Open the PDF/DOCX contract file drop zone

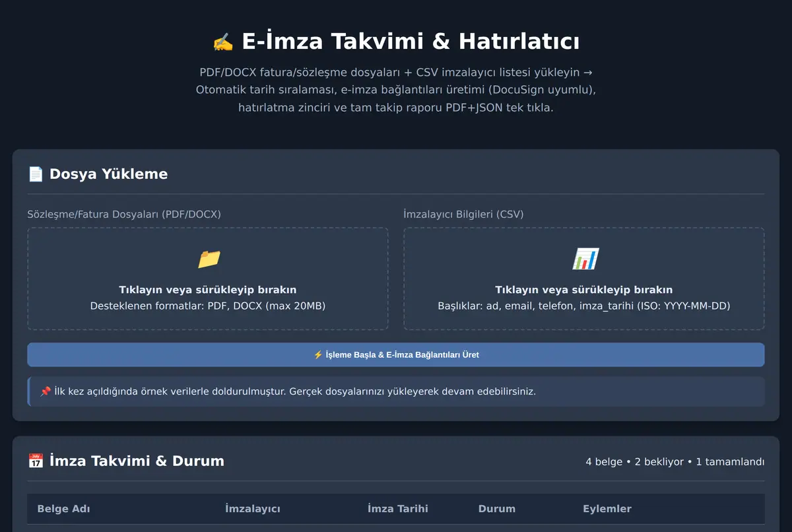(x=208, y=279)
